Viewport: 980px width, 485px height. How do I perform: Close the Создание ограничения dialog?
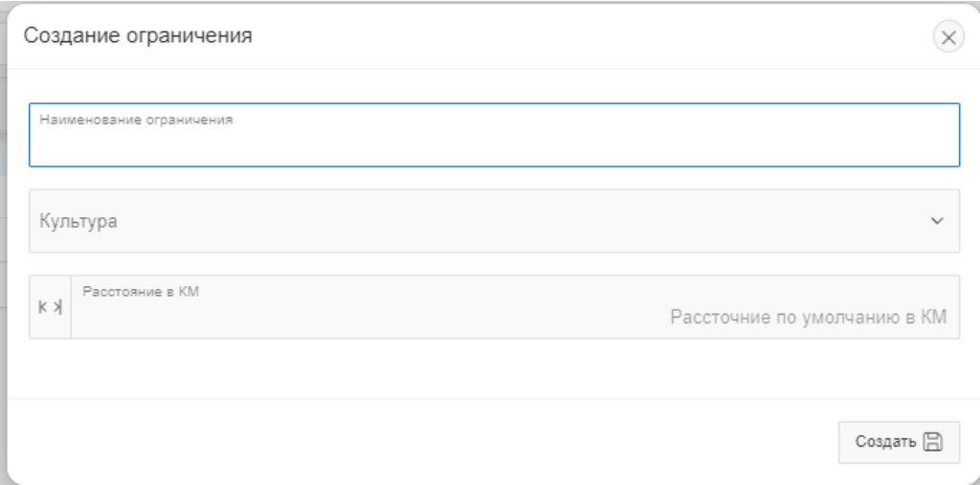tap(947, 37)
